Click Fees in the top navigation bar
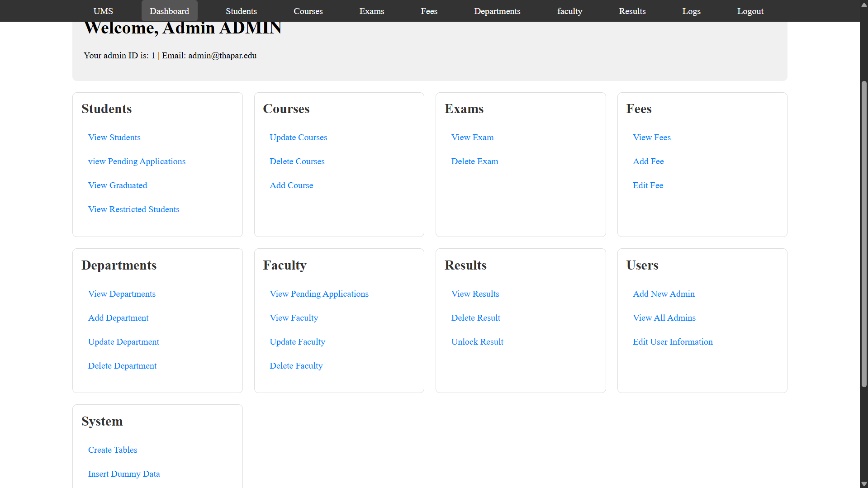This screenshot has height=488, width=868. [x=429, y=11]
